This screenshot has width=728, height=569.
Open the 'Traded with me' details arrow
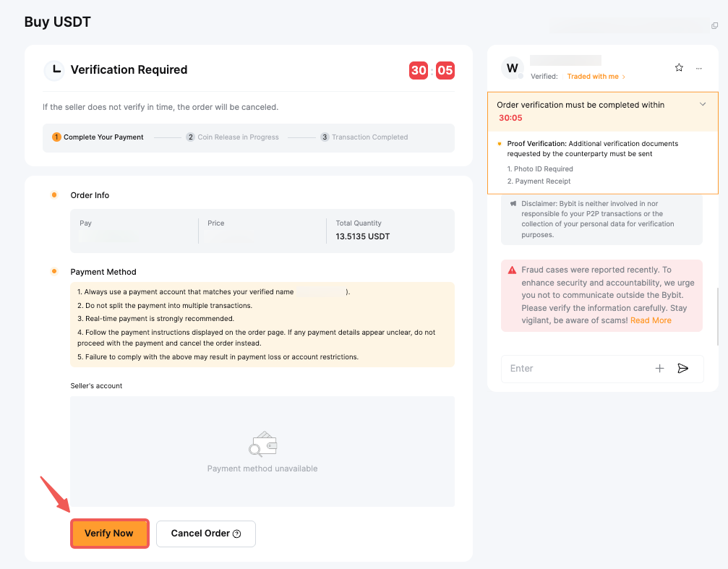click(623, 77)
